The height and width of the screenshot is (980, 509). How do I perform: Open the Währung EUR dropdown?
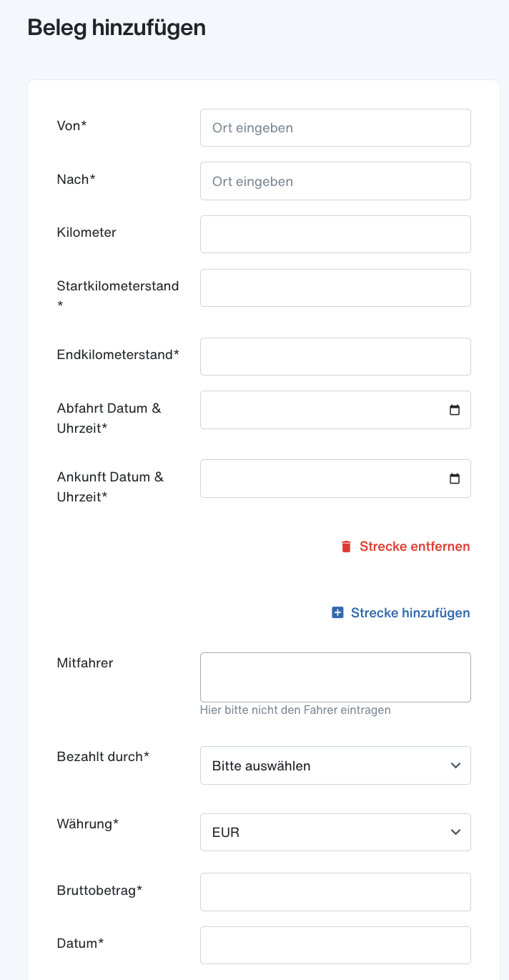click(x=335, y=832)
